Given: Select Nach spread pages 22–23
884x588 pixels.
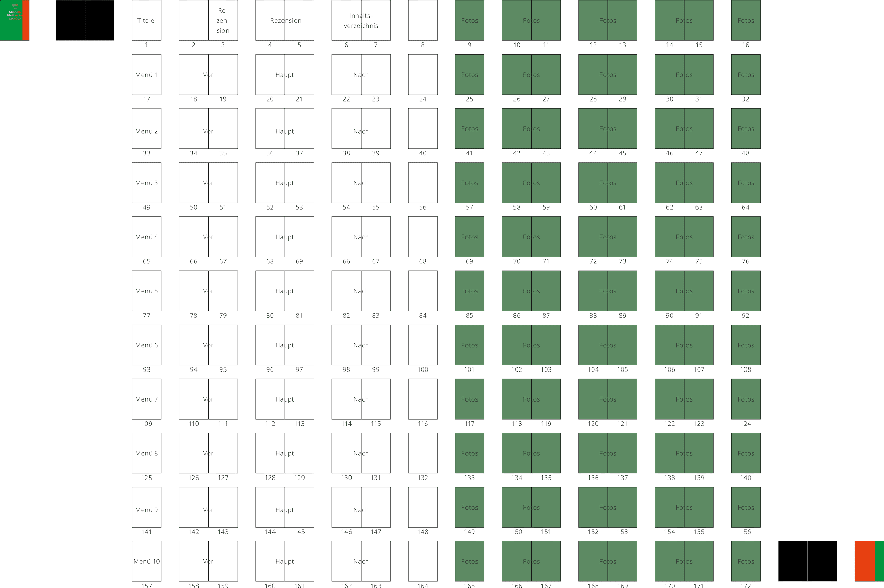Looking at the screenshot, I should coord(361,75).
